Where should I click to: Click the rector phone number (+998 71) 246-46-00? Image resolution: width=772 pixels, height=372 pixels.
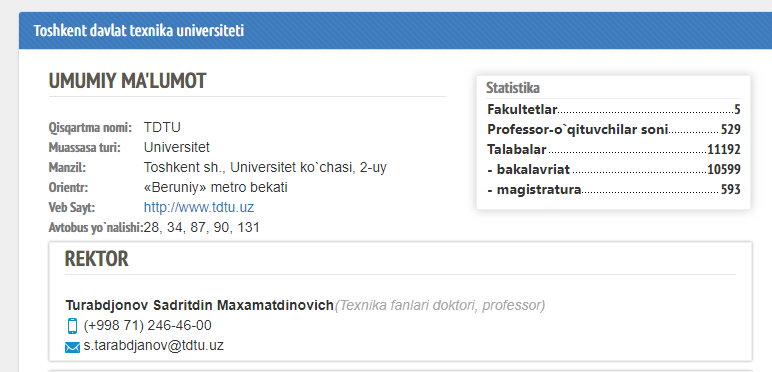pyautogui.click(x=148, y=326)
